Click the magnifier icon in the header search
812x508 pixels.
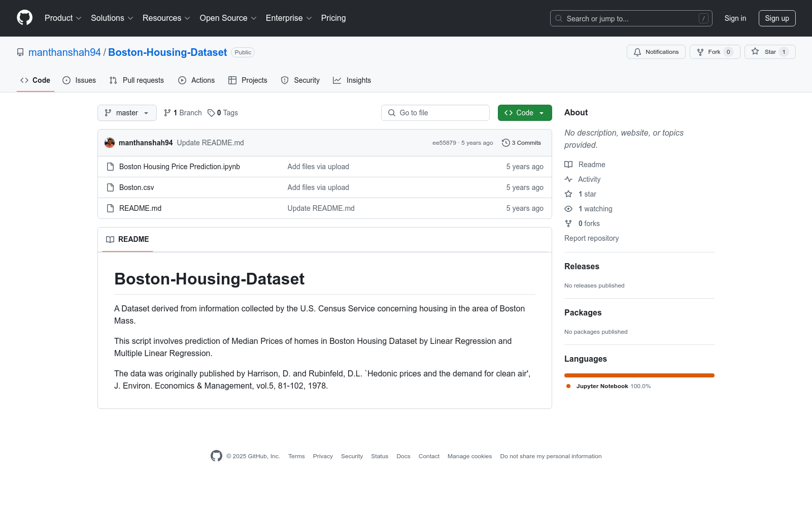[559, 18]
